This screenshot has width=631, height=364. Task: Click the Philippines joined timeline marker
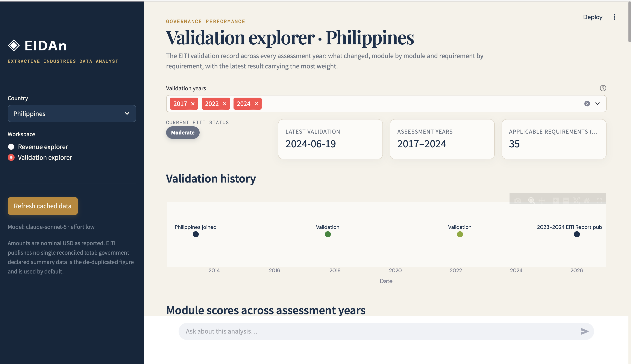coord(196,234)
